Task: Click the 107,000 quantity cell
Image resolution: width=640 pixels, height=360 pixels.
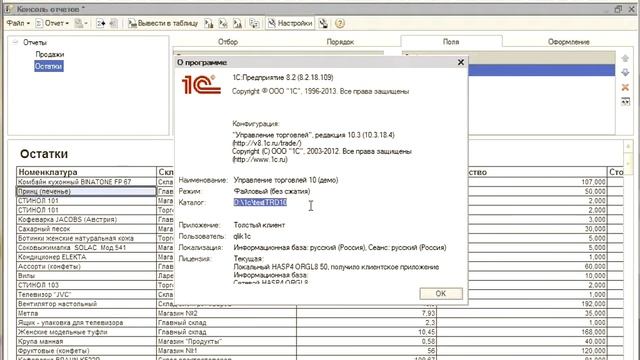Action: coord(537,182)
